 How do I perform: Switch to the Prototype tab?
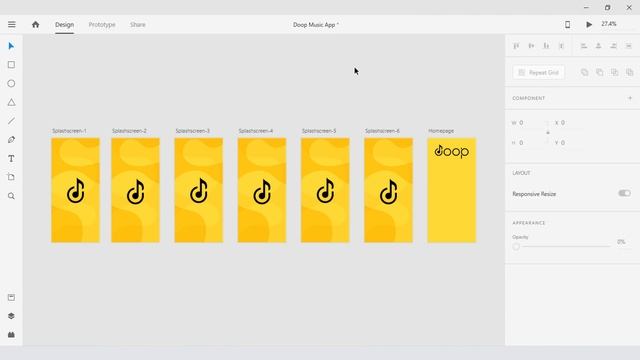[x=102, y=24]
